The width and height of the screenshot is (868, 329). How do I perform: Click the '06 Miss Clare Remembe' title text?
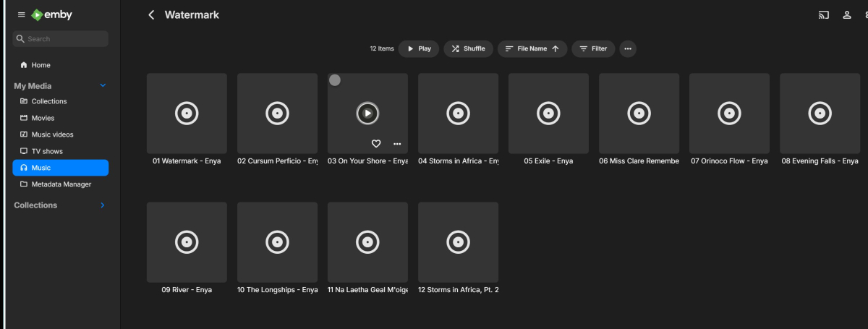point(639,161)
